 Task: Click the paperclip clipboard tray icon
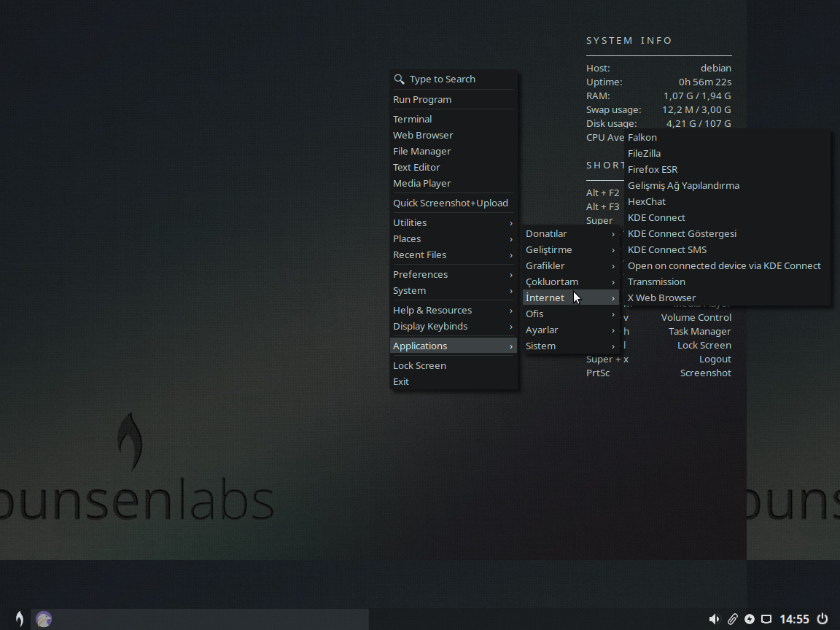tap(732, 619)
